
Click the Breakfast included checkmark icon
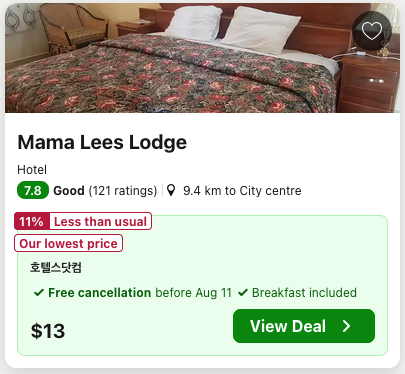243,293
